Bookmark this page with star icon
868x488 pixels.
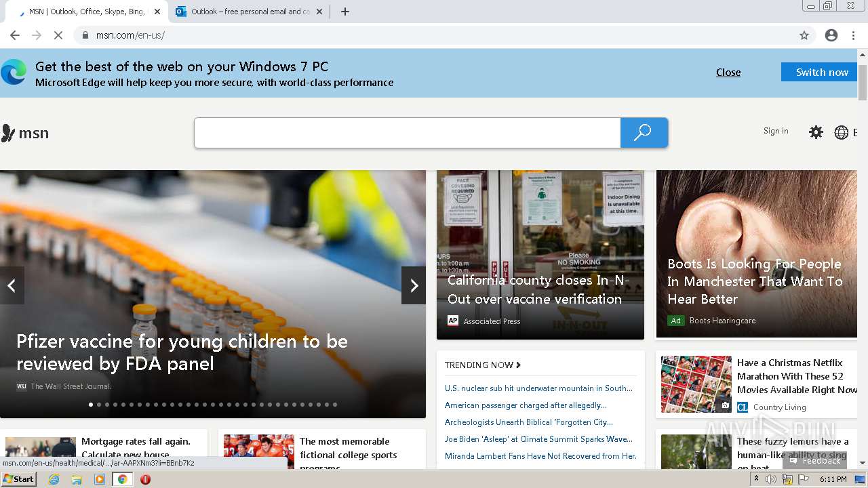[804, 35]
